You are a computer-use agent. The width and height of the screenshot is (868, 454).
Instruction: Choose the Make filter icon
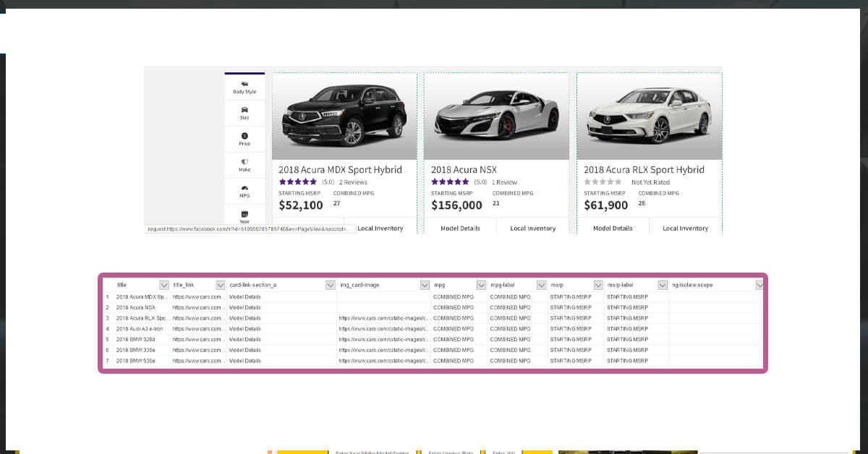tap(244, 162)
